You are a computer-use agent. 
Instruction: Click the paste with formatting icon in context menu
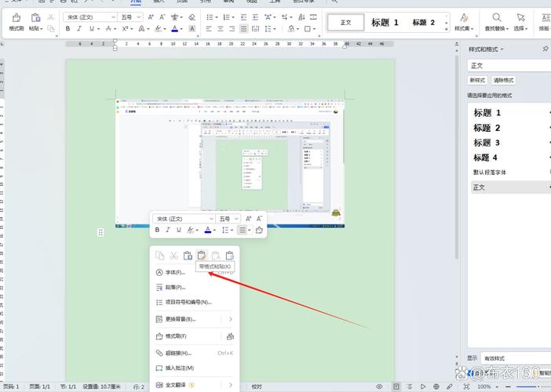pos(201,256)
